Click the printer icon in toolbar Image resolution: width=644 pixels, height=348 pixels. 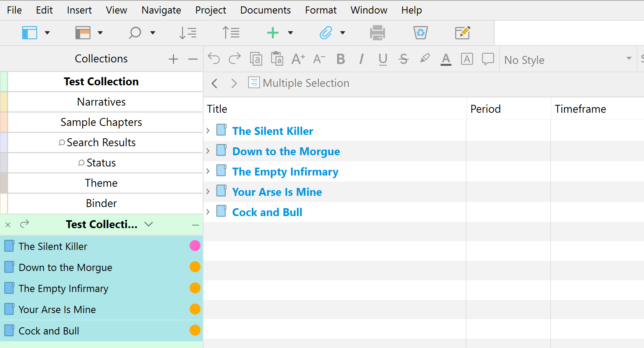click(377, 33)
